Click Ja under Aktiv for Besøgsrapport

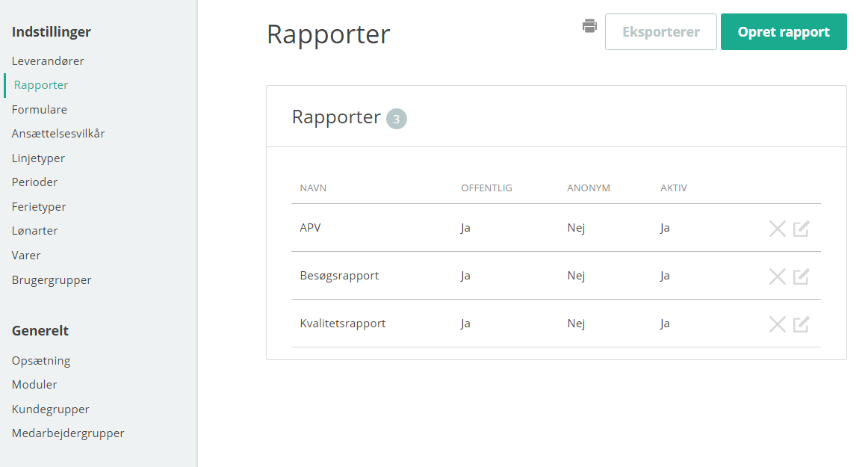point(665,276)
